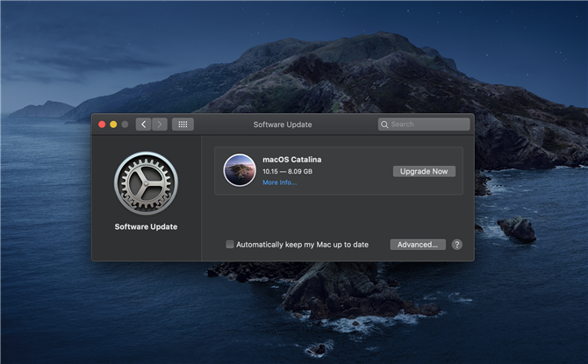Click the 10.15 — 8.09 GB version text
588x364 pixels.
pos(287,171)
